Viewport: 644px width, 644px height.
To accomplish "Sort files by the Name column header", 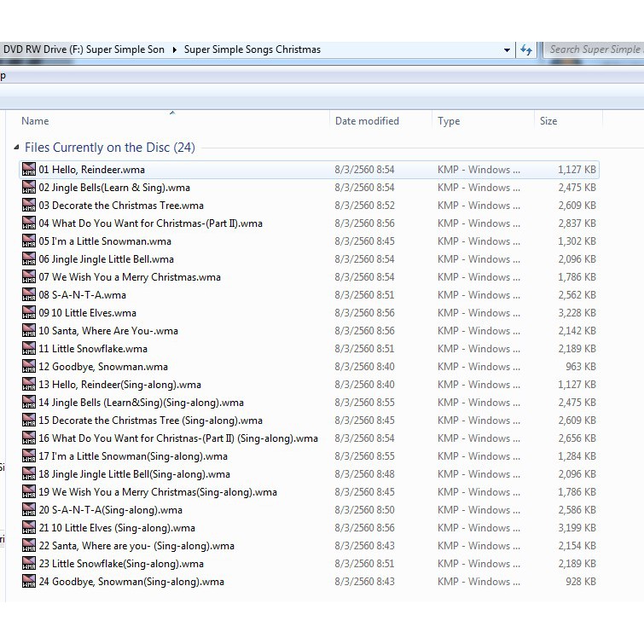I will coord(36,121).
